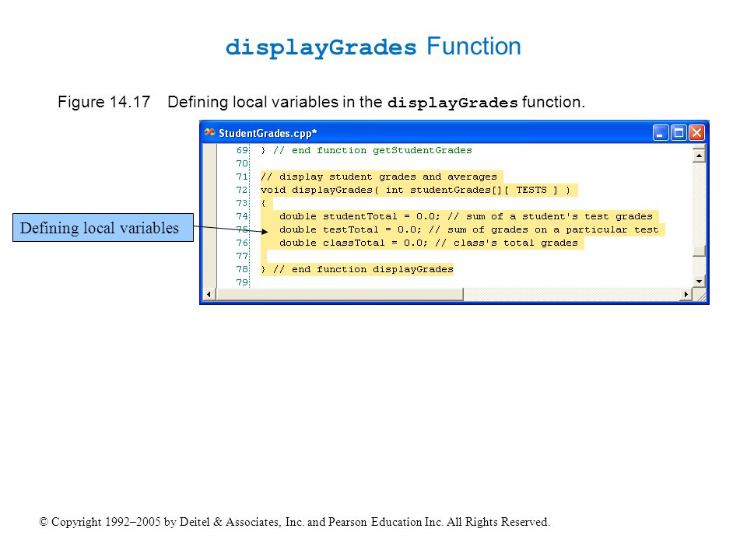Click line number 77 in the gutter
This screenshot has width=747, height=560.
tap(242, 256)
